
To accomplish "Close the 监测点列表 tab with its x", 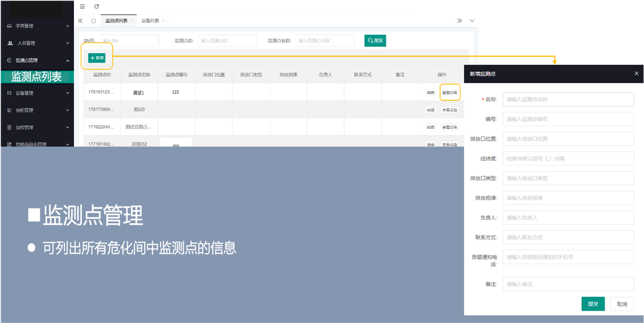I will [x=131, y=20].
